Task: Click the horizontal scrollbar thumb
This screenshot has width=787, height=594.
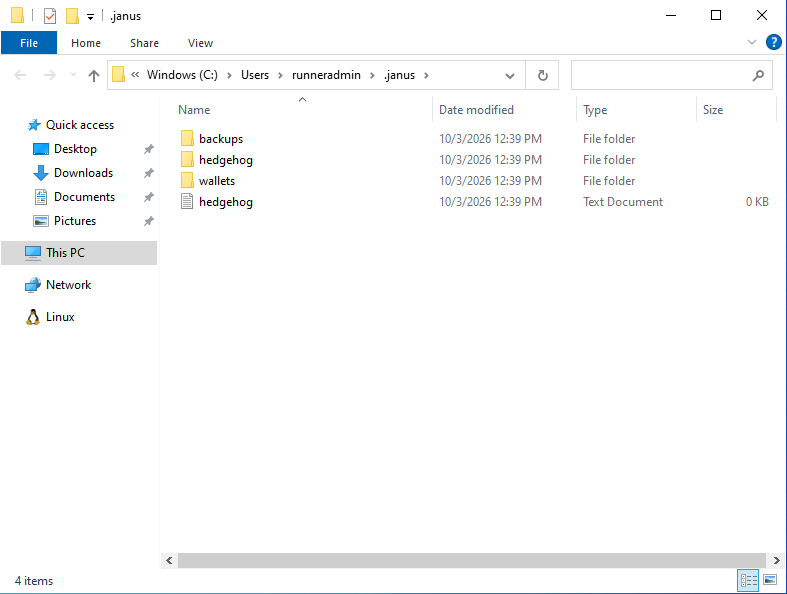Action: coord(472,560)
